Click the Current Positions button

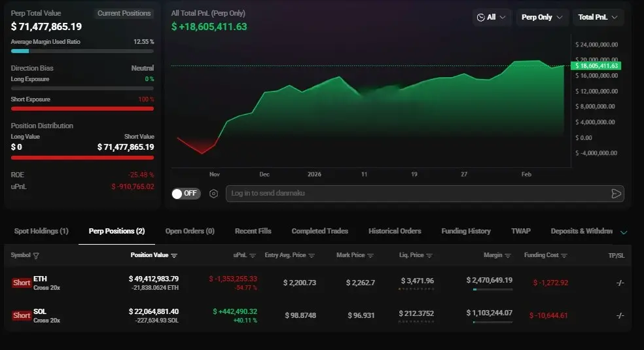124,13
